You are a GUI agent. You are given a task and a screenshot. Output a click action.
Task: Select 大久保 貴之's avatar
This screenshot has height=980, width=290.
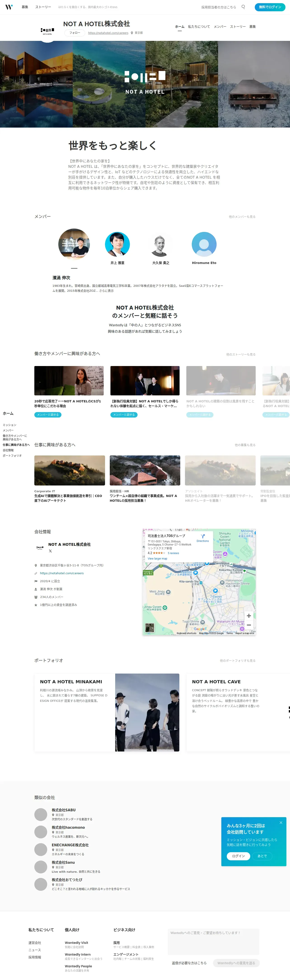tap(161, 244)
